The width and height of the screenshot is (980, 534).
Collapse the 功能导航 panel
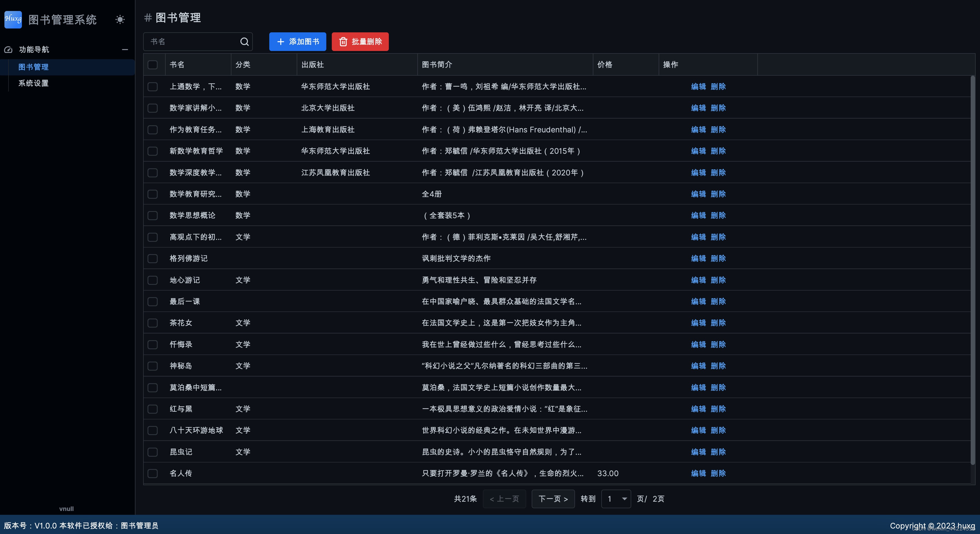tap(125, 49)
